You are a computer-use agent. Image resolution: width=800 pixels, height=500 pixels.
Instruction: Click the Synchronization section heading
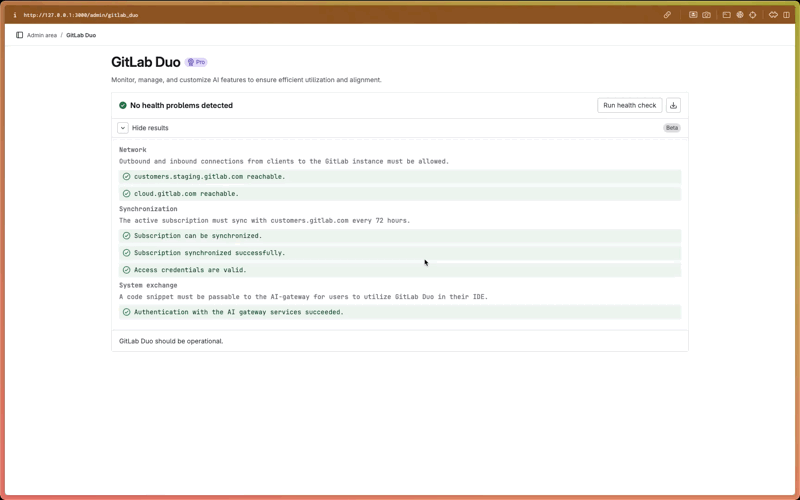[x=148, y=209]
